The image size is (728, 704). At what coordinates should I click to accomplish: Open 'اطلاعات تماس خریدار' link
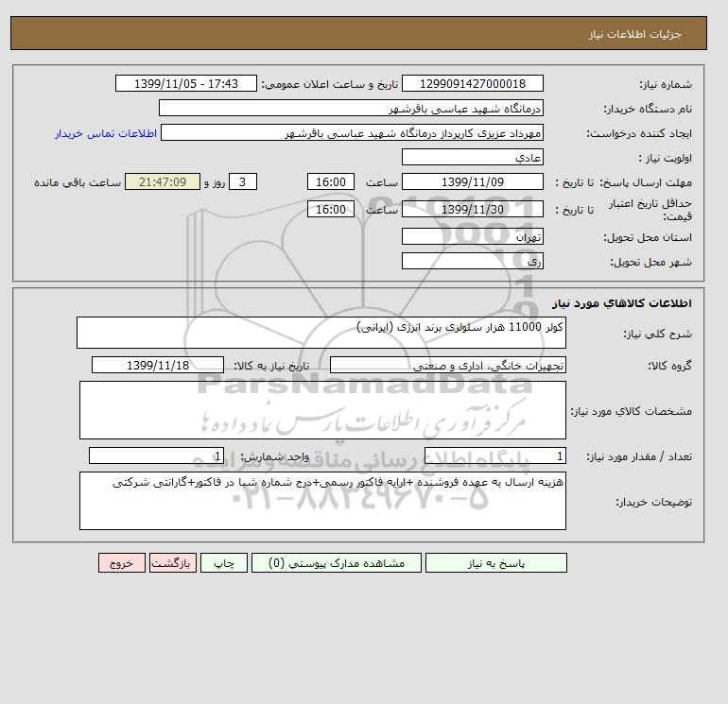[106, 133]
